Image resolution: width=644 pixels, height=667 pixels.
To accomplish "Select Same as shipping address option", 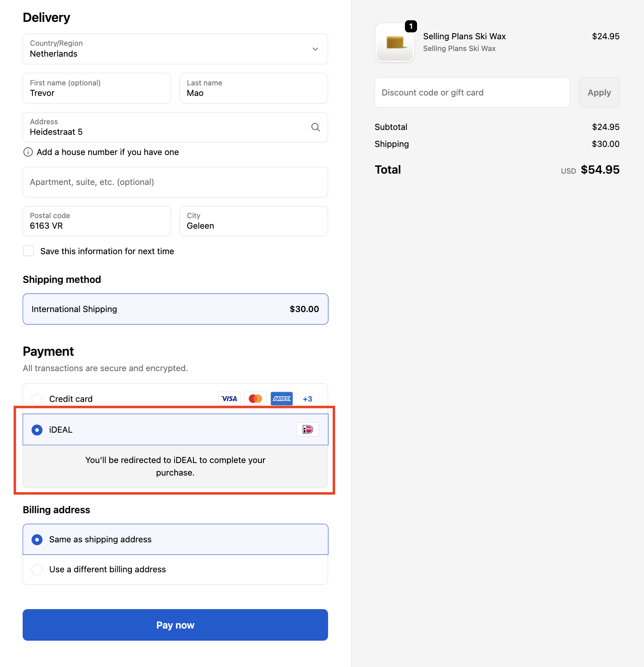I will click(x=37, y=540).
